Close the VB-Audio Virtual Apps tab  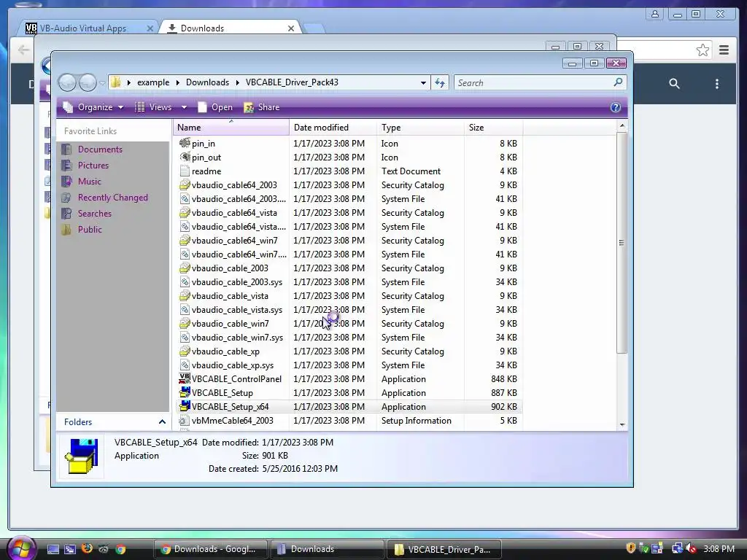coord(150,28)
